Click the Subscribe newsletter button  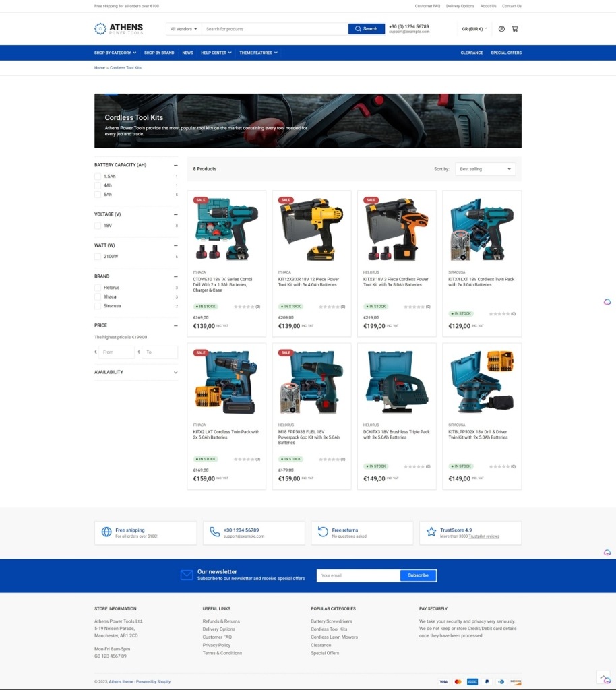click(x=418, y=575)
